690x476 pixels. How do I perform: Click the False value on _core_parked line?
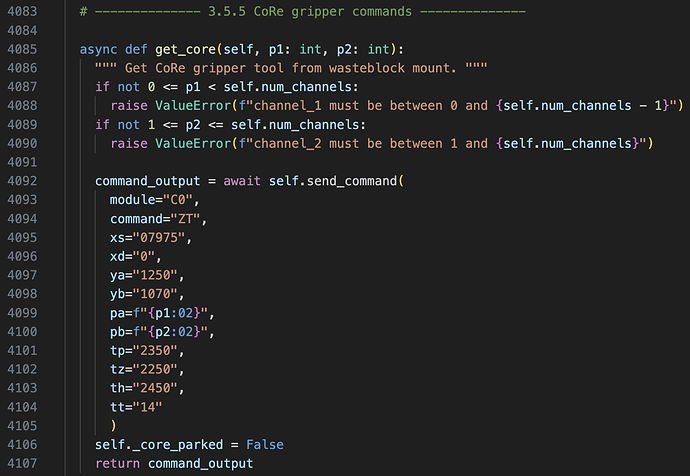pyautogui.click(x=265, y=445)
